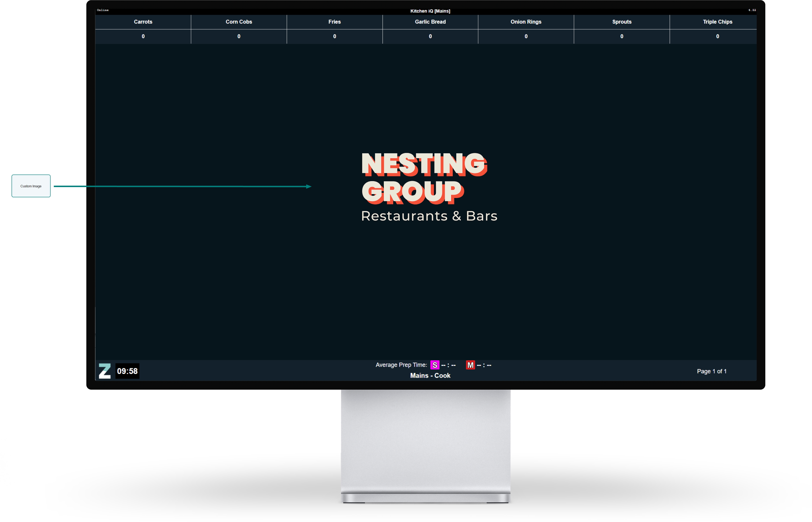The image size is (812, 522).
Task: Click the Page 1 of 1 indicator
Action: point(711,371)
